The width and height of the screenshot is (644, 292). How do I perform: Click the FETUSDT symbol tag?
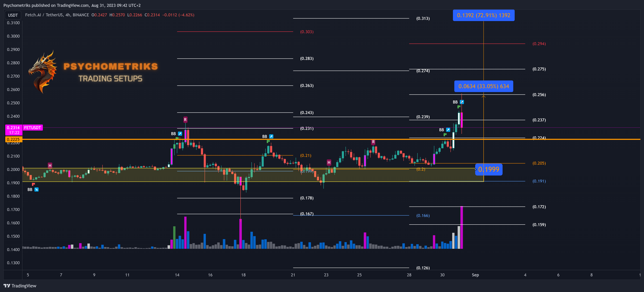point(32,128)
